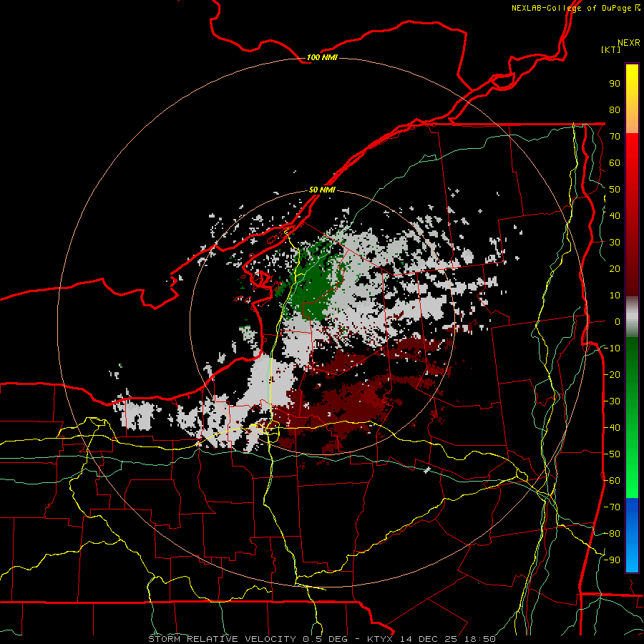Click the -60 knot value on velocity scale
Screen dimensions: 644x644
pos(612,481)
